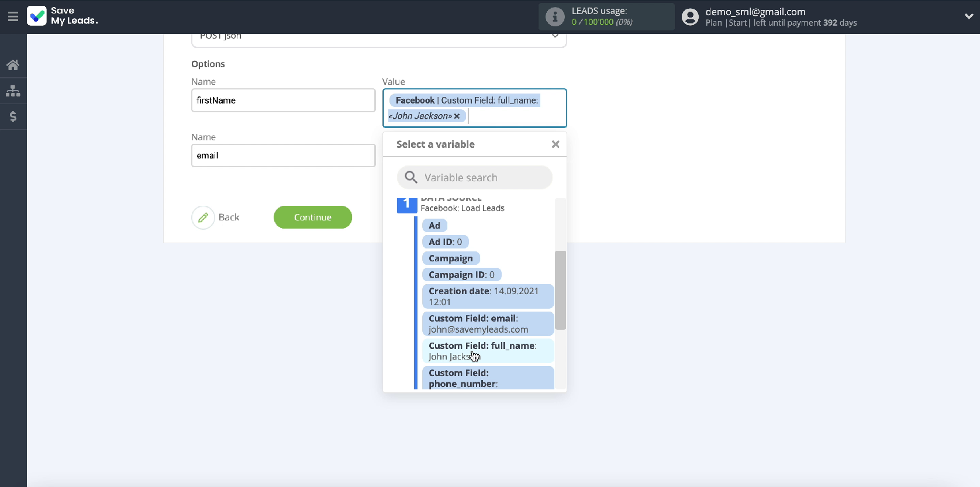Select the Ad ID variable
The height and width of the screenshot is (487, 980).
(x=445, y=242)
